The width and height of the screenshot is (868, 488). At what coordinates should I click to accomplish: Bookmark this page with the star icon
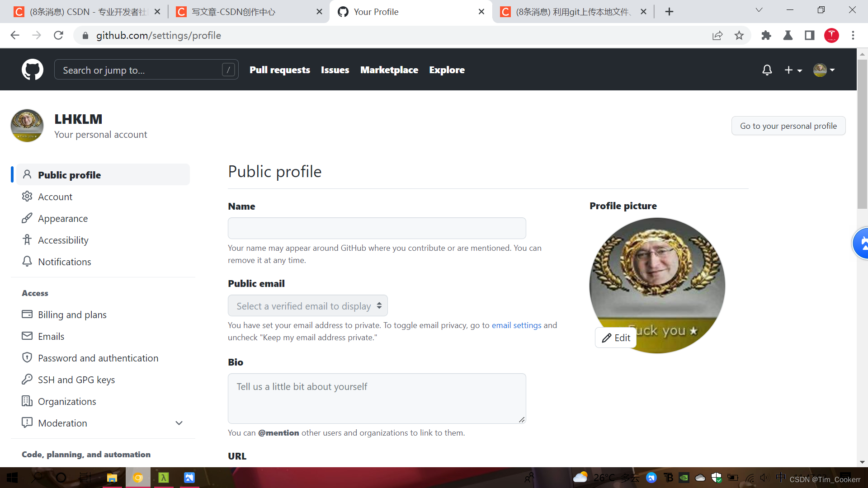[739, 35]
